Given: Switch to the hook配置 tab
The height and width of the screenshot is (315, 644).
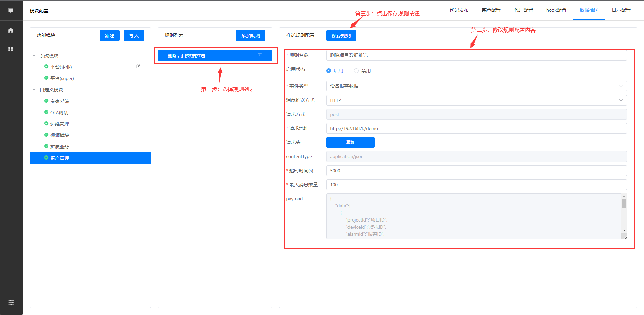Looking at the screenshot, I should [556, 10].
